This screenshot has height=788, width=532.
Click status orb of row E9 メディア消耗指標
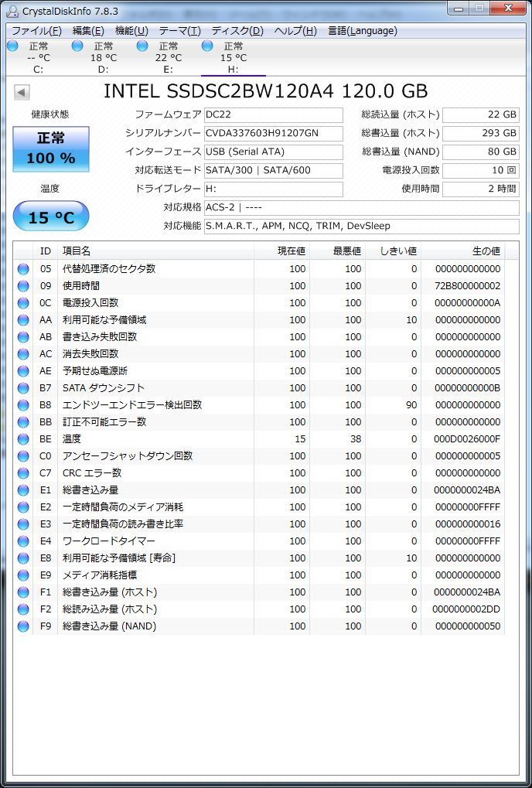tap(23, 575)
